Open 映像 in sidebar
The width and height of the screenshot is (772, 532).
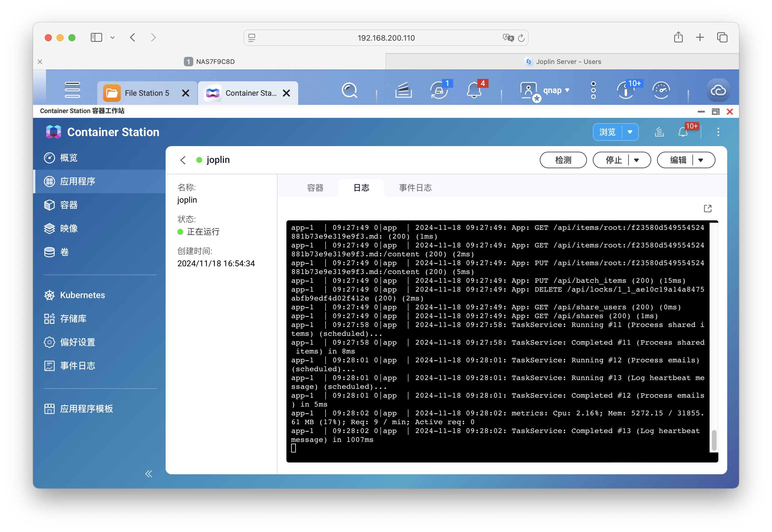(x=99, y=229)
